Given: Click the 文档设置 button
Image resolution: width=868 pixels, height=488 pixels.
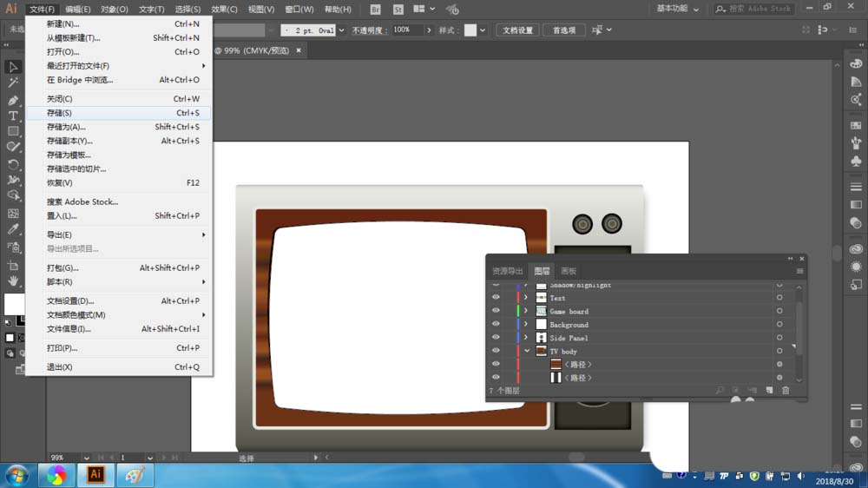Looking at the screenshot, I should coord(518,30).
